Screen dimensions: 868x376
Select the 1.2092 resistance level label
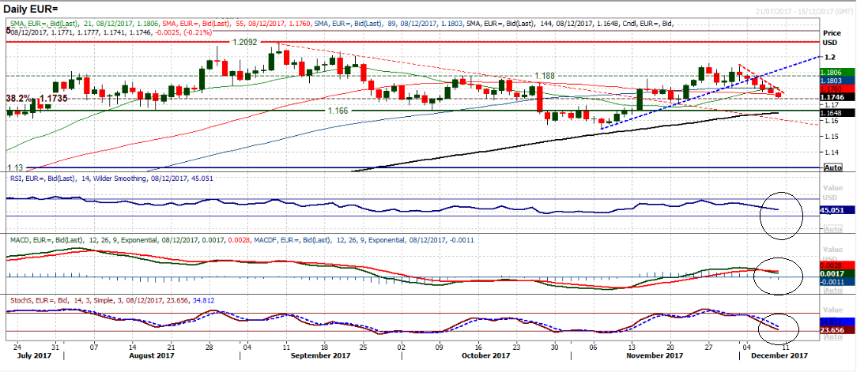(x=248, y=39)
